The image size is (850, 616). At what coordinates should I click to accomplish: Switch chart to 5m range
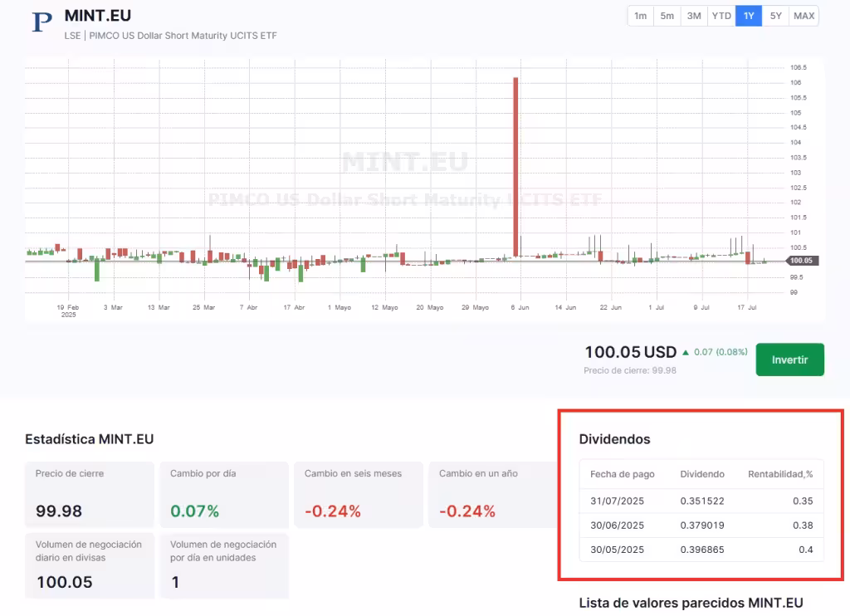point(667,16)
